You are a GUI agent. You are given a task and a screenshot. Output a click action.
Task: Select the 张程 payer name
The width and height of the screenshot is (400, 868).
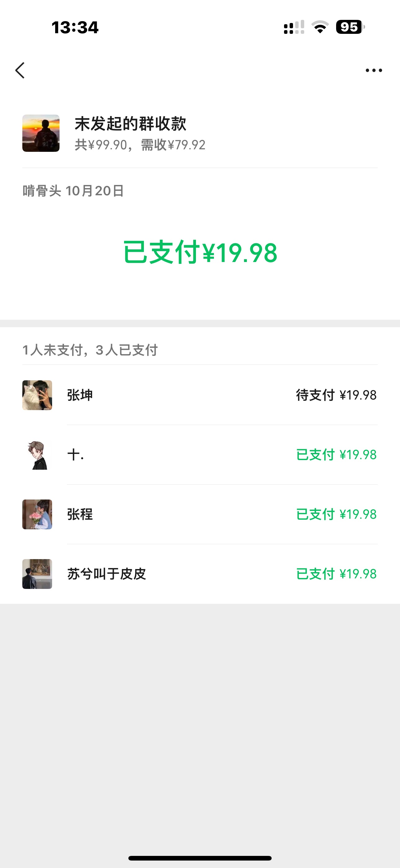point(80,514)
